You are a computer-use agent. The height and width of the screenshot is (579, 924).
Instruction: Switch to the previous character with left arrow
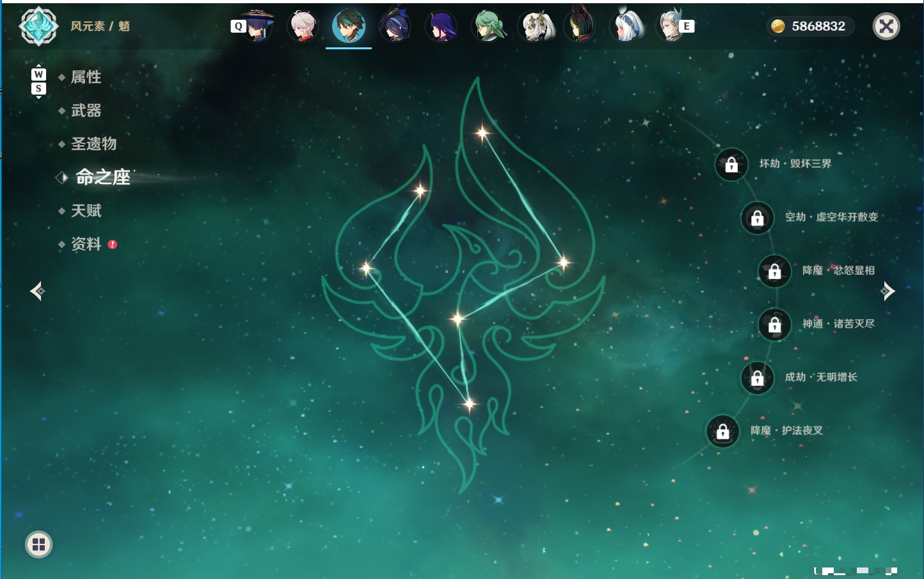tap(37, 291)
